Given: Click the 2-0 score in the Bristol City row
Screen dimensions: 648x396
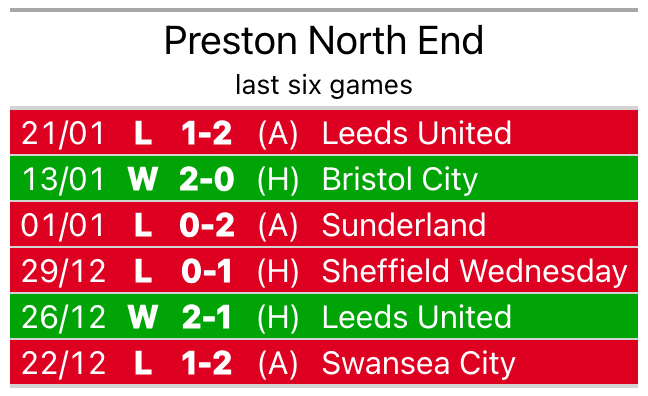Looking at the screenshot, I should [207, 179].
